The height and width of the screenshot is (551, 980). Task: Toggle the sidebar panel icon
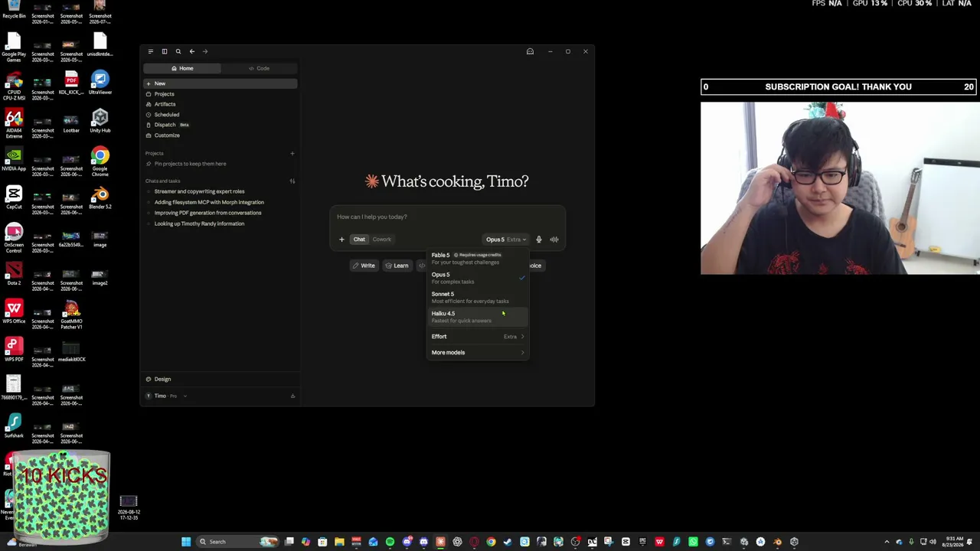[164, 51]
